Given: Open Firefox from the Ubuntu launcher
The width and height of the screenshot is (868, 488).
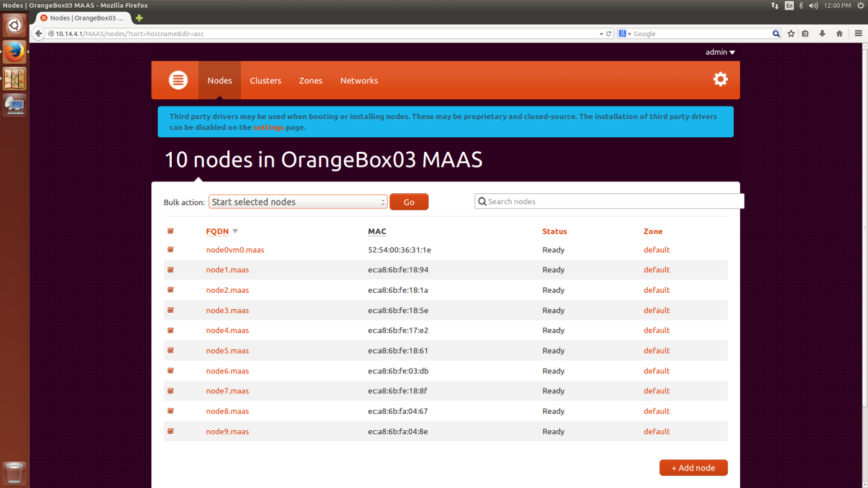Looking at the screenshot, I should [14, 51].
